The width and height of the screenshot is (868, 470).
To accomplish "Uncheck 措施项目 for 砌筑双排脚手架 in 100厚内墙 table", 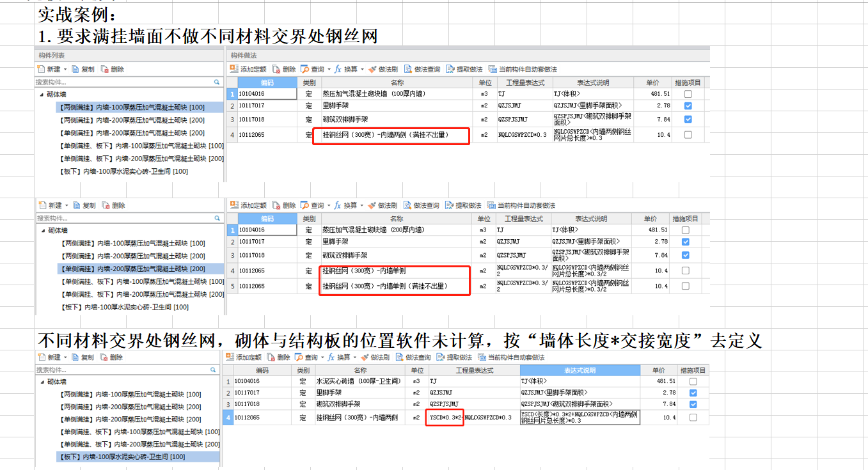I will pyautogui.click(x=688, y=119).
